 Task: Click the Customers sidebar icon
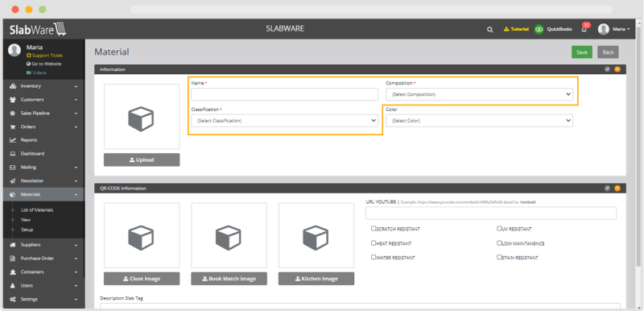tap(13, 100)
